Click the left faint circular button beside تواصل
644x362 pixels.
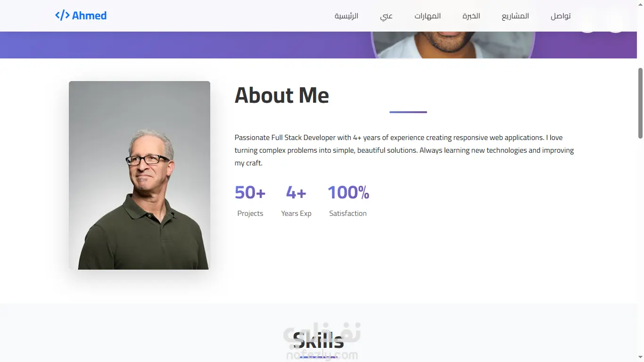(587, 22)
